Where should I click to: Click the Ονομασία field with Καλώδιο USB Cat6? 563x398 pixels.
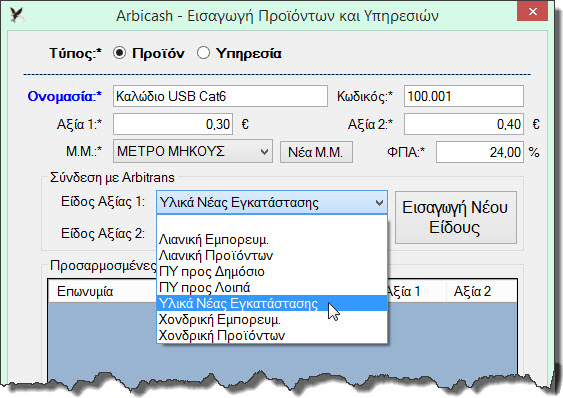(x=220, y=96)
